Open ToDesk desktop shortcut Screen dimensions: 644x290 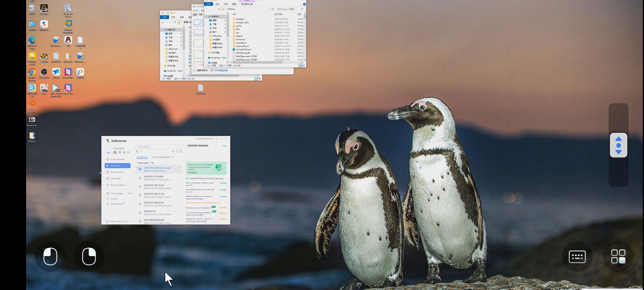coord(56,73)
